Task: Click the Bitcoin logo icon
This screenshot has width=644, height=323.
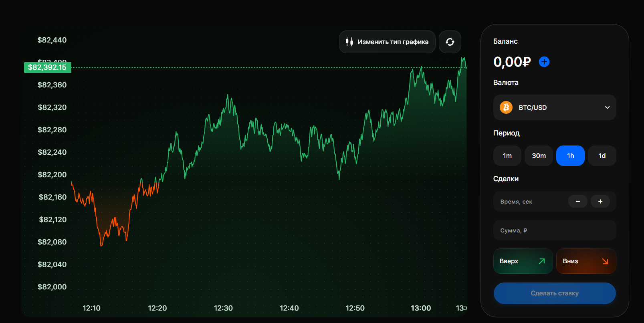Action: click(506, 107)
